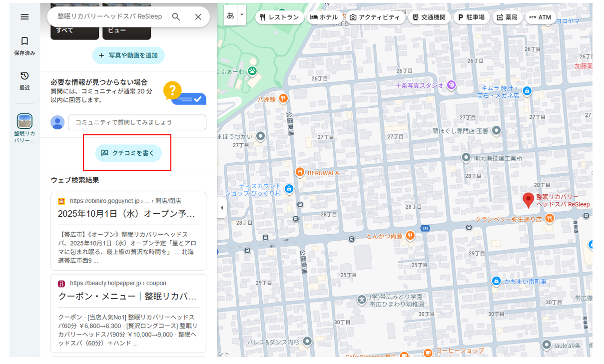The height and width of the screenshot is (364, 604).
Task: Select the 薬局 pharmacy category chip
Action: pos(507,17)
